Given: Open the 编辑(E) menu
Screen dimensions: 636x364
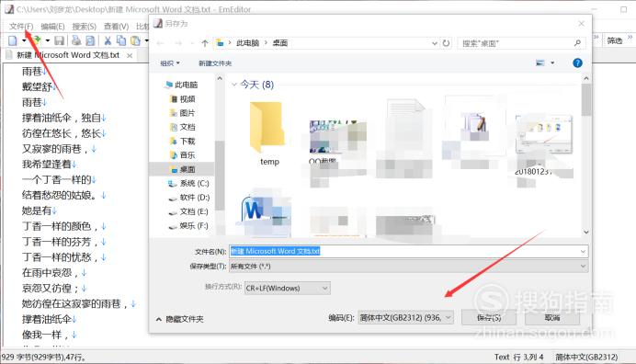Looking at the screenshot, I should tap(52, 27).
